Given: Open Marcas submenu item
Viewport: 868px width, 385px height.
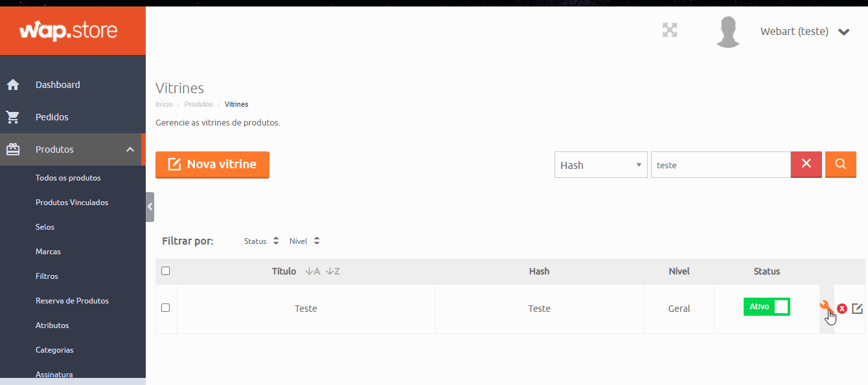Looking at the screenshot, I should [x=48, y=252].
